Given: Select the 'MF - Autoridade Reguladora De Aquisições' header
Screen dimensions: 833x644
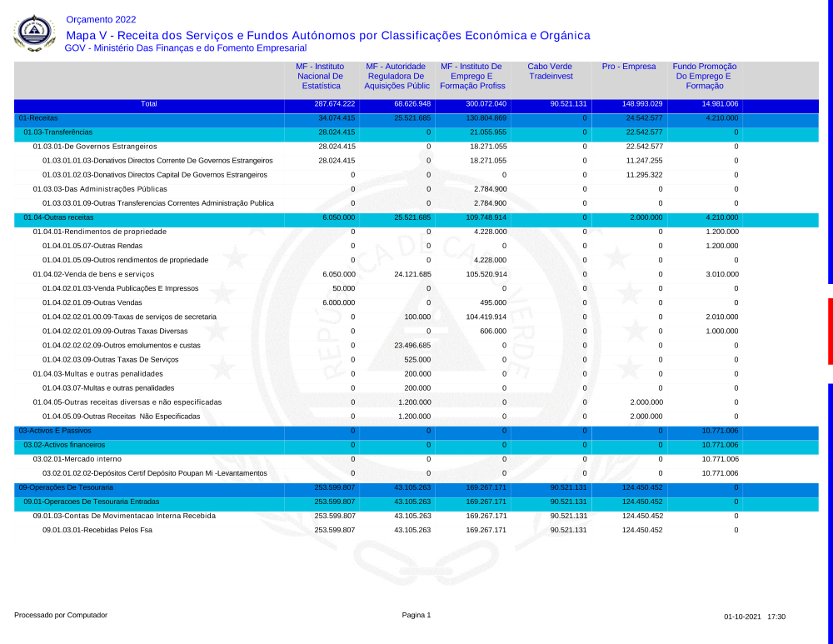Looking at the screenshot, I should click(x=397, y=76).
